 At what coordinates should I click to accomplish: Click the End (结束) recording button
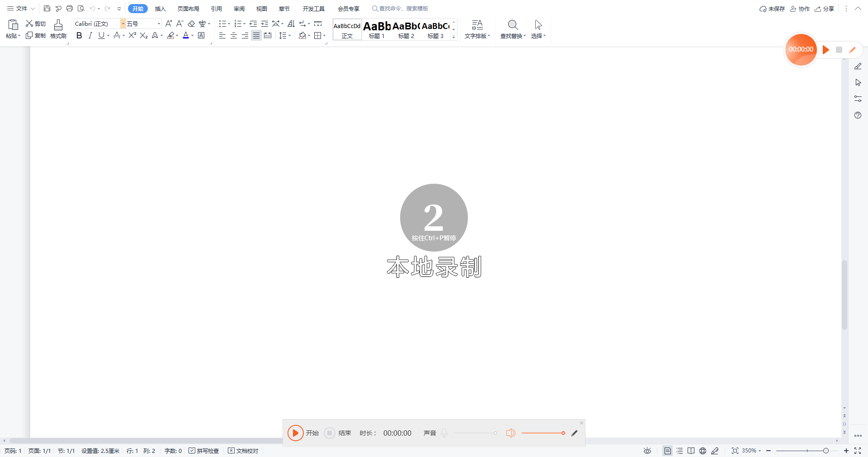click(330, 433)
